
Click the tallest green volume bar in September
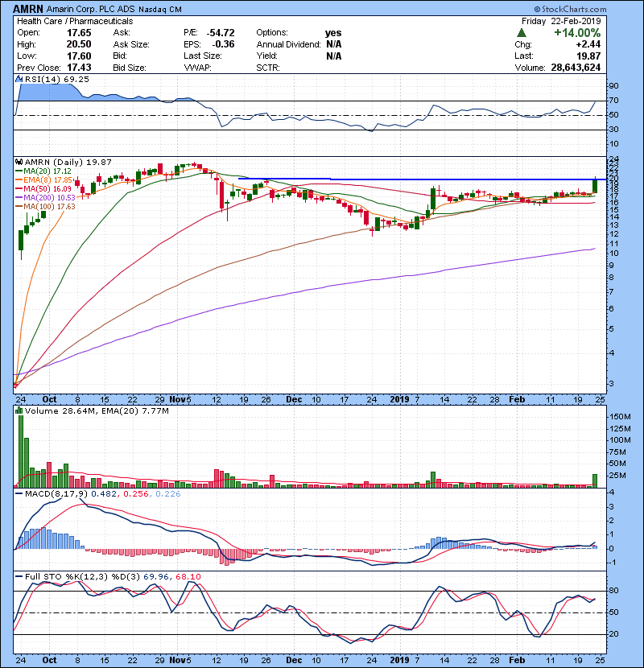coord(21,452)
